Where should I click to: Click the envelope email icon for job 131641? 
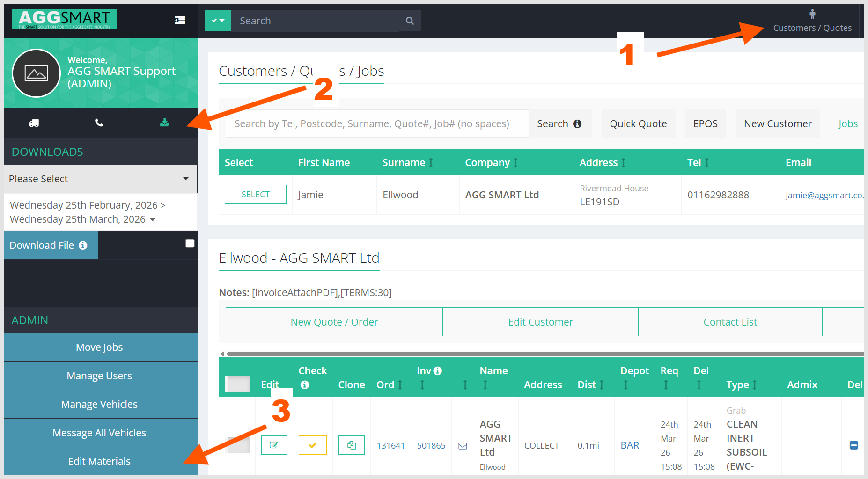(463, 446)
